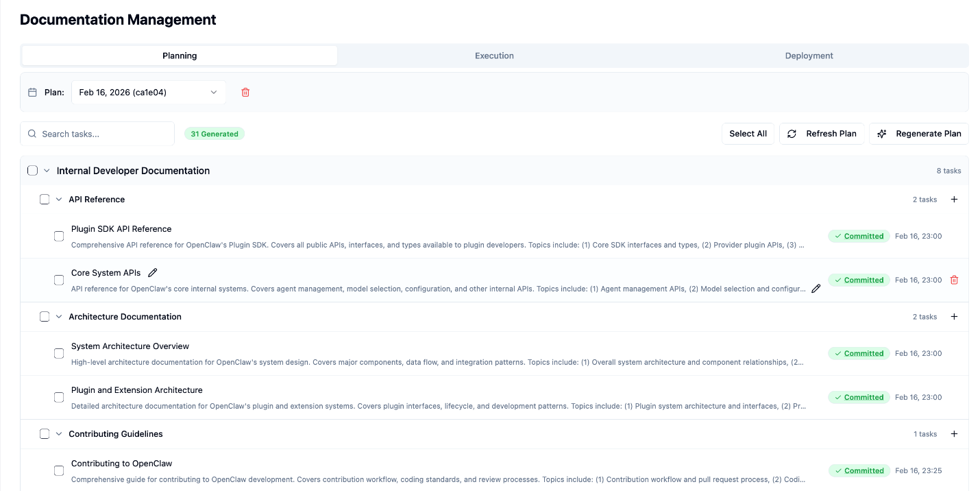This screenshot has height=491, width=980.
Task: Open the Plan date dropdown
Action: click(x=148, y=93)
